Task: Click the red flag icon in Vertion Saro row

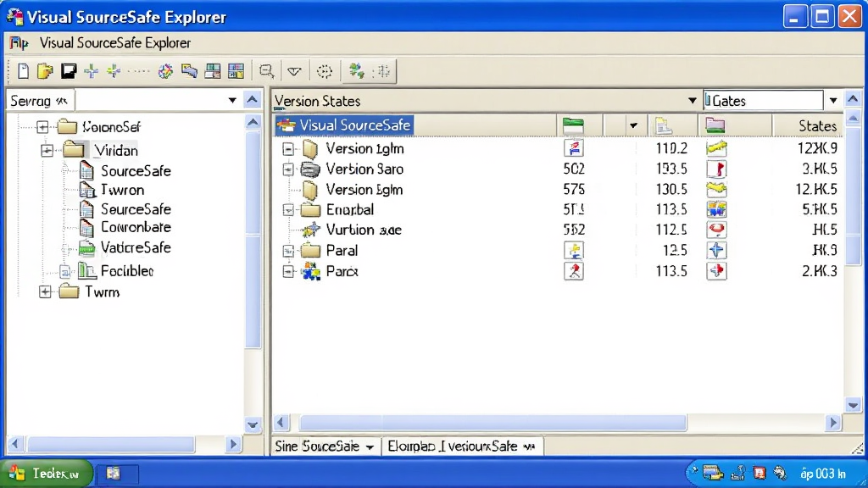Action: pyautogui.click(x=717, y=169)
